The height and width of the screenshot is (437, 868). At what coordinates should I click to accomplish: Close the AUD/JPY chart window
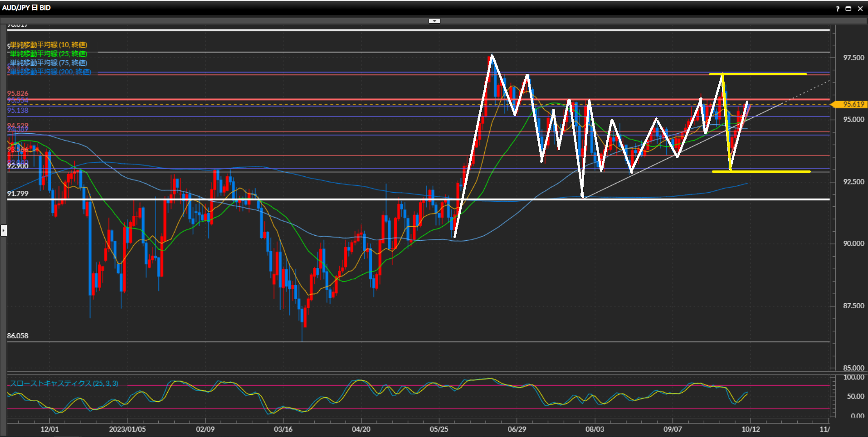(x=860, y=9)
